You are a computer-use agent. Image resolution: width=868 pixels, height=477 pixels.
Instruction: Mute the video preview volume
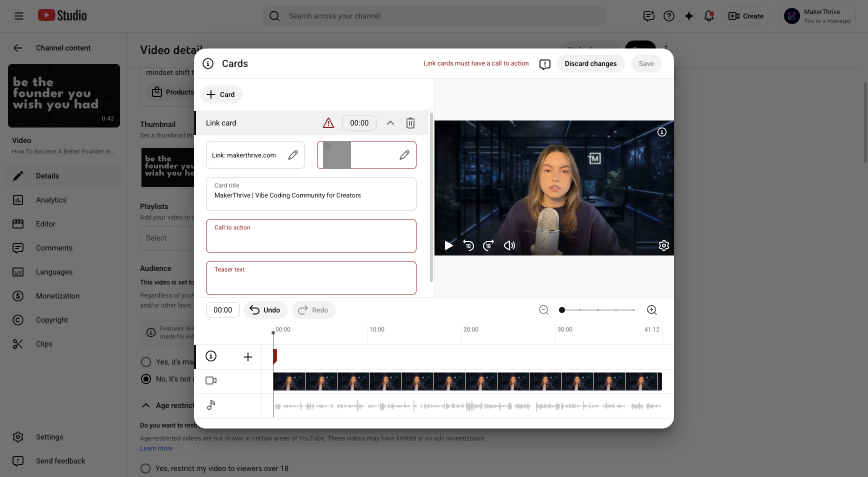click(x=509, y=245)
